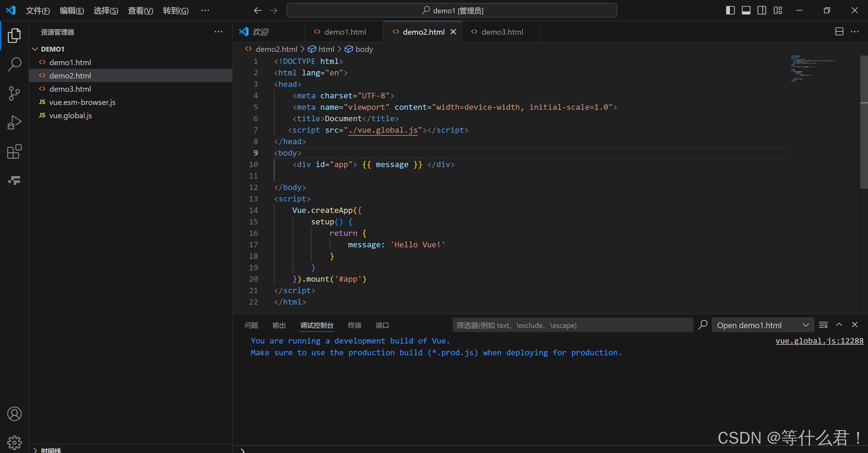Switch to the terminal panel tab
The width and height of the screenshot is (868, 453).
354,325
